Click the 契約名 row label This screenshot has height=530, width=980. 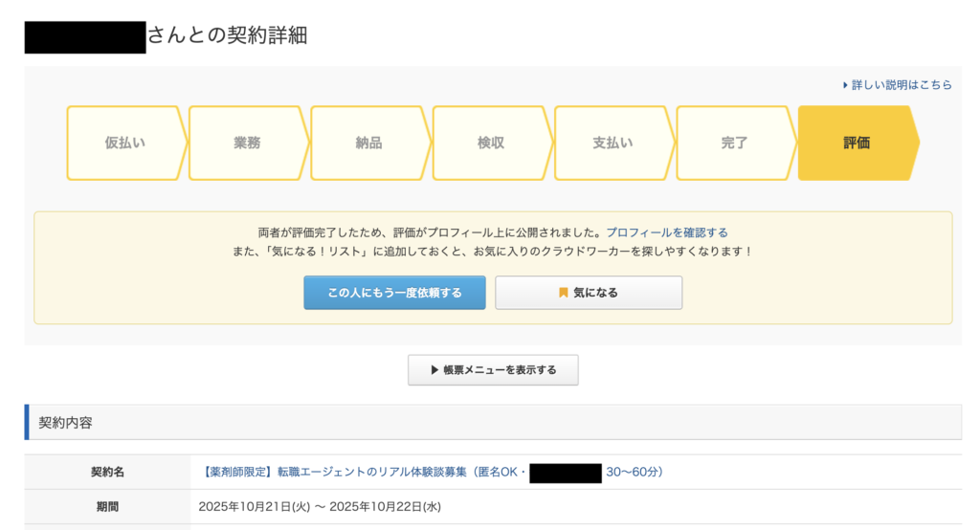pos(107,473)
